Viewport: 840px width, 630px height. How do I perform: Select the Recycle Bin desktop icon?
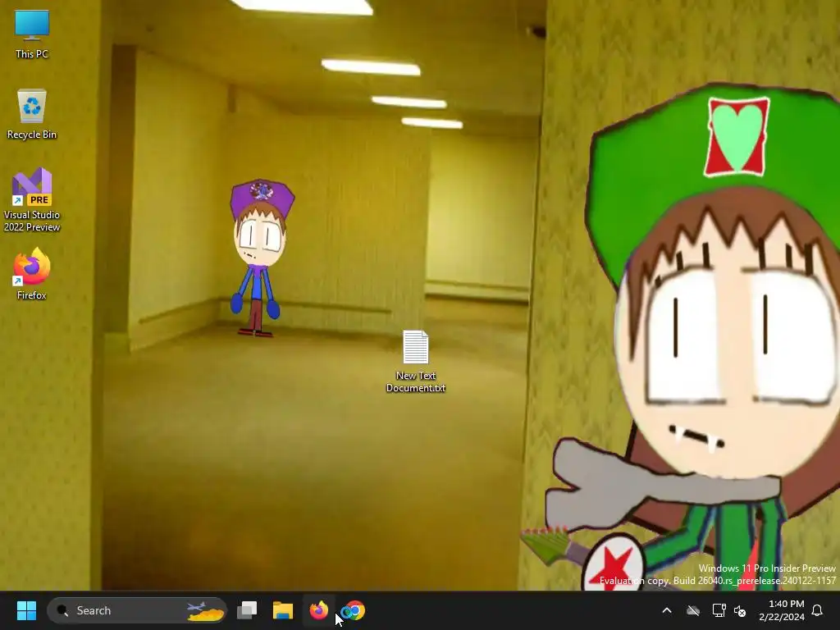point(32,114)
